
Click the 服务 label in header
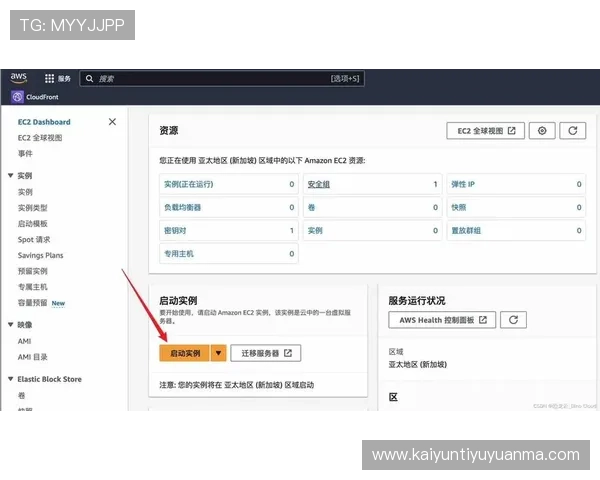[x=64, y=78]
